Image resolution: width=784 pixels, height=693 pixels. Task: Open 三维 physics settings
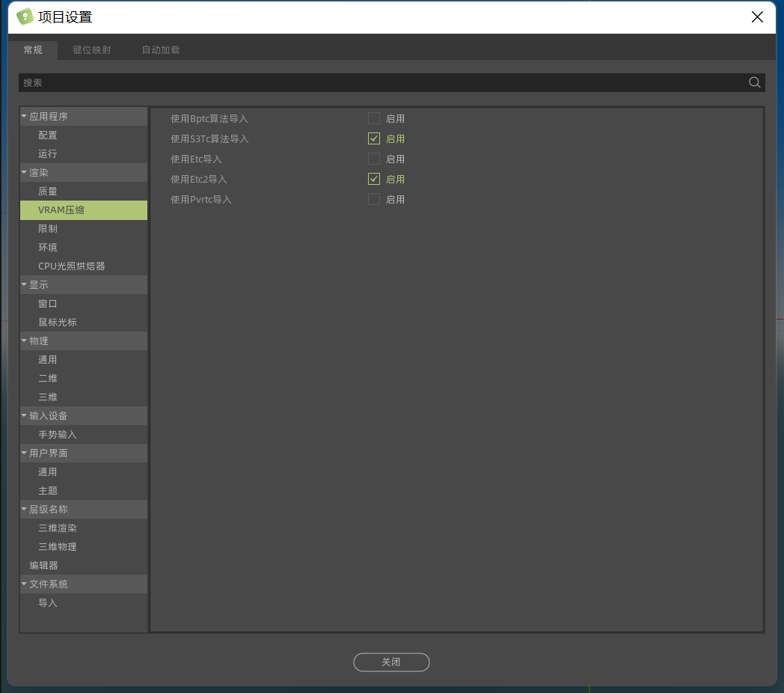(84, 397)
